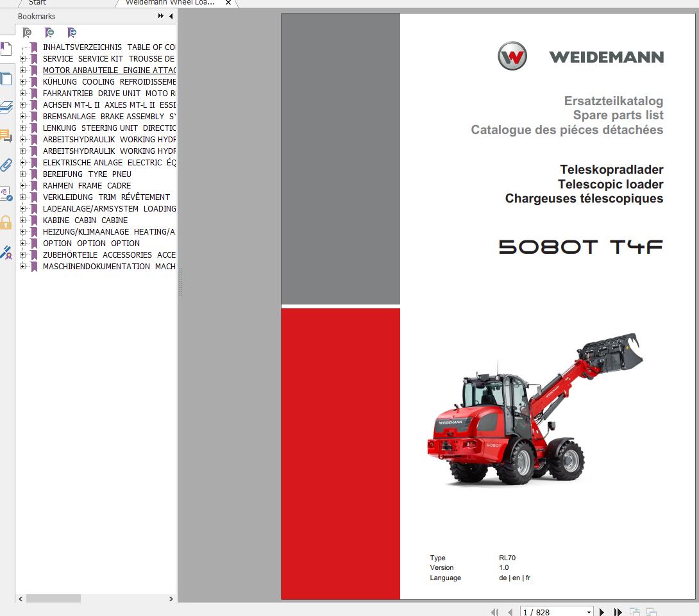Collapse the Bookmarks navigation pane
Image resolution: width=699 pixels, height=616 pixels.
tap(170, 16)
